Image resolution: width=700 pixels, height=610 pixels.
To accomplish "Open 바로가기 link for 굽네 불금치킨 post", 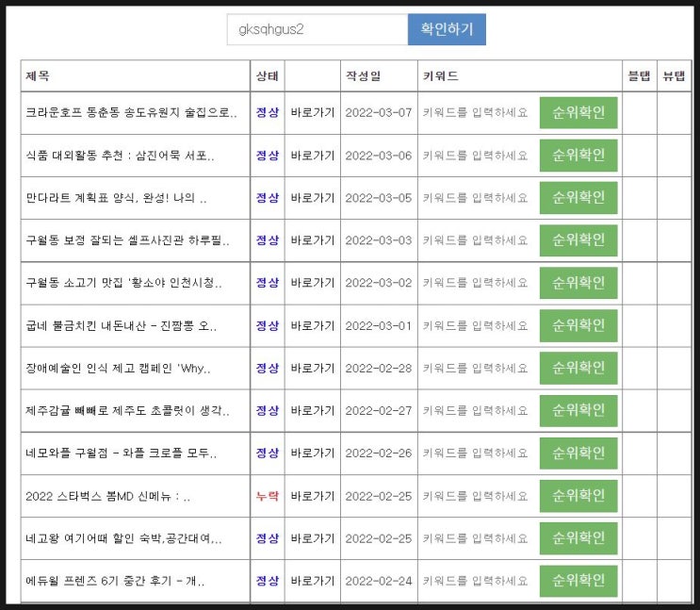I will (313, 326).
